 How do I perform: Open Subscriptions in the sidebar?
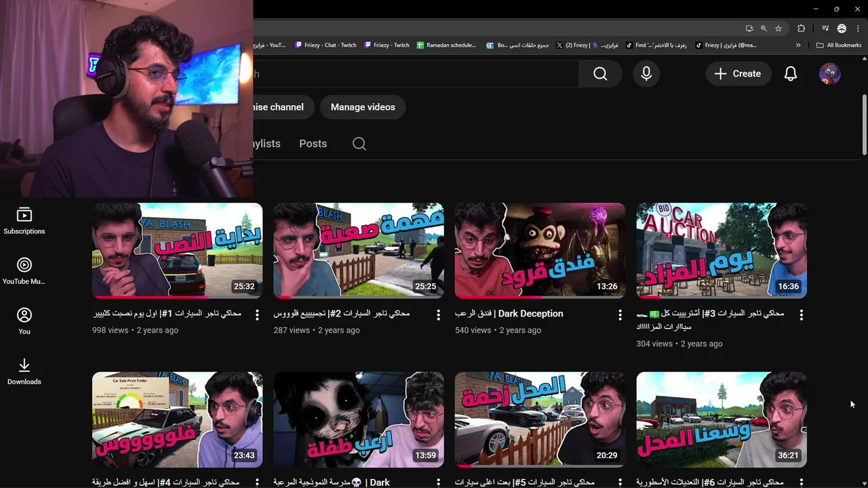point(24,222)
